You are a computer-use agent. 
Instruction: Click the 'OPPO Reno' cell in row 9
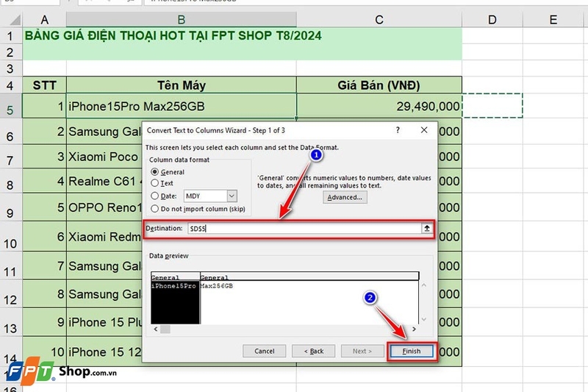pos(104,207)
